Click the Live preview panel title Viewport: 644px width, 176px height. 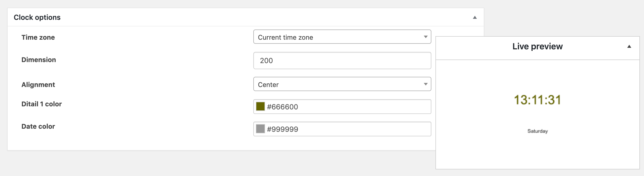(x=537, y=46)
